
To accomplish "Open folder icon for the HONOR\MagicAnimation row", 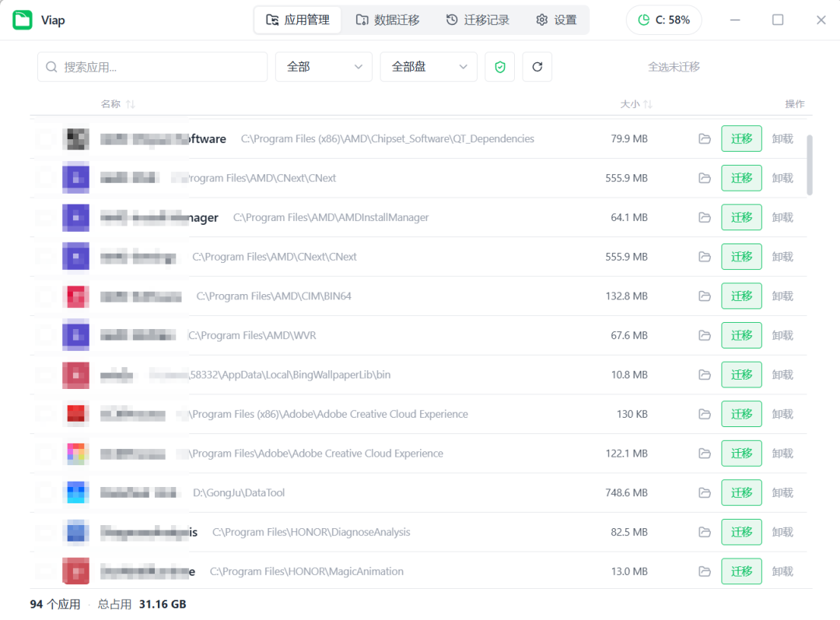I will (x=705, y=572).
